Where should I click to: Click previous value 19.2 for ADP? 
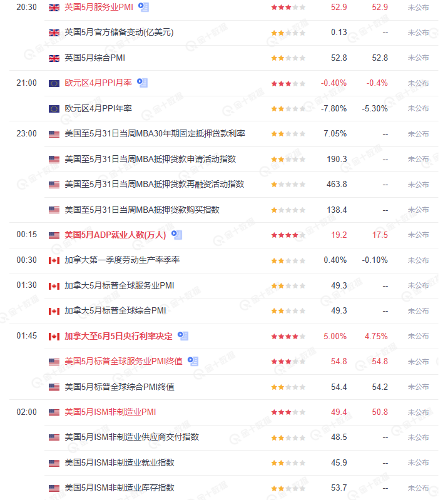[x=339, y=235]
